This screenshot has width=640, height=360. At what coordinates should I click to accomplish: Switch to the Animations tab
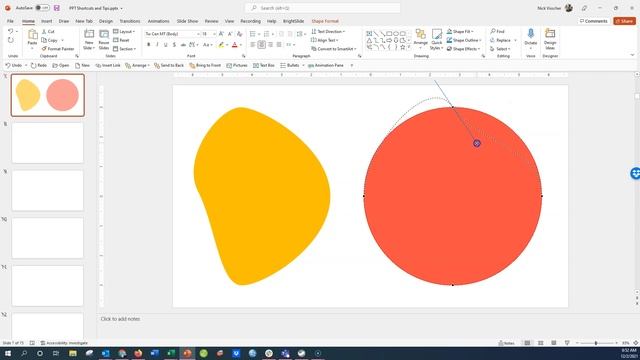(x=158, y=21)
